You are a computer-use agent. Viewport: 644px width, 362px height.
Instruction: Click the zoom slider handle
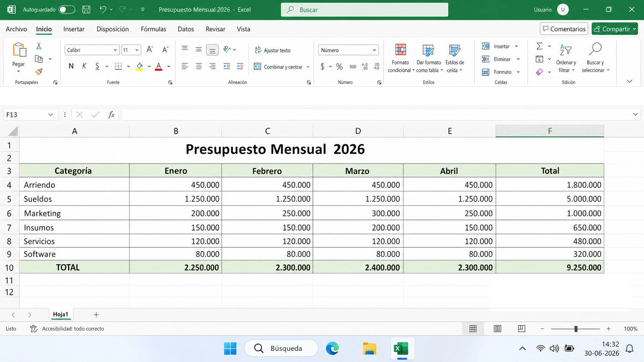(576, 329)
